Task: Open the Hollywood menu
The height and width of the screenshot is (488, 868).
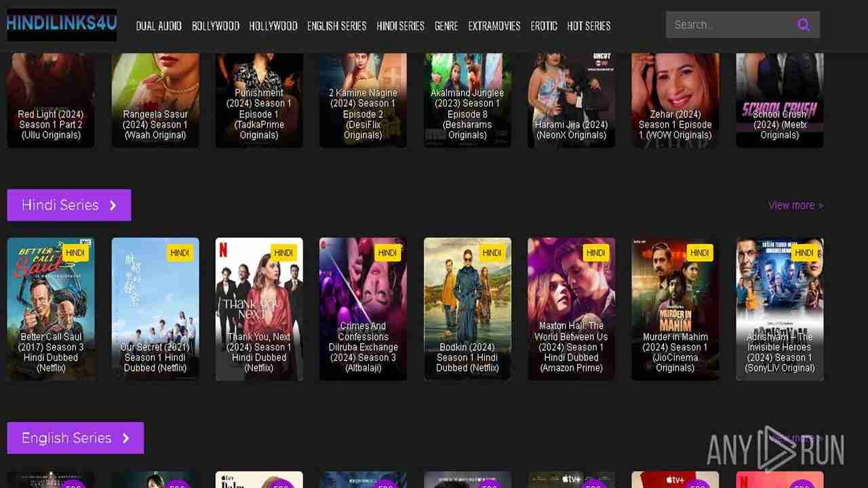Action: point(273,26)
